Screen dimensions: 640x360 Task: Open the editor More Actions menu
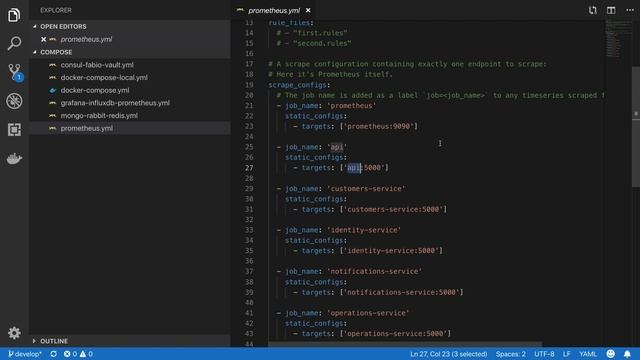(630, 10)
